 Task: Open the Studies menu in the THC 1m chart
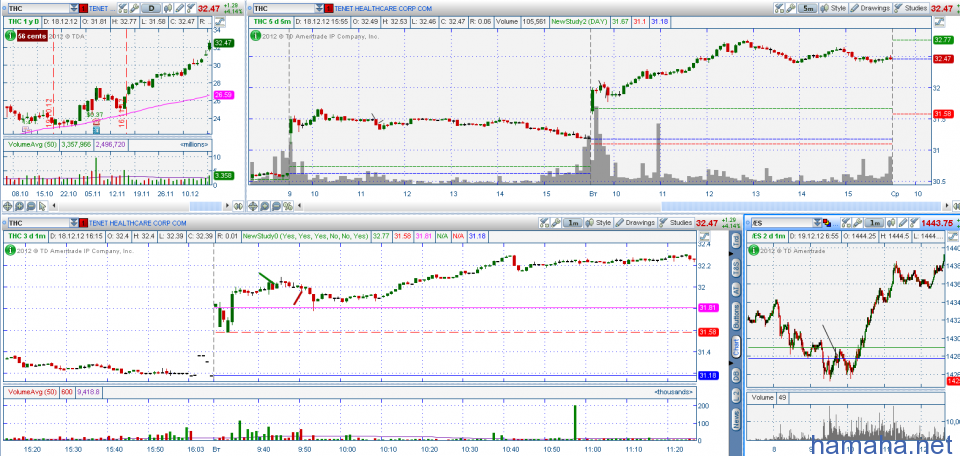pyautogui.click(x=677, y=223)
